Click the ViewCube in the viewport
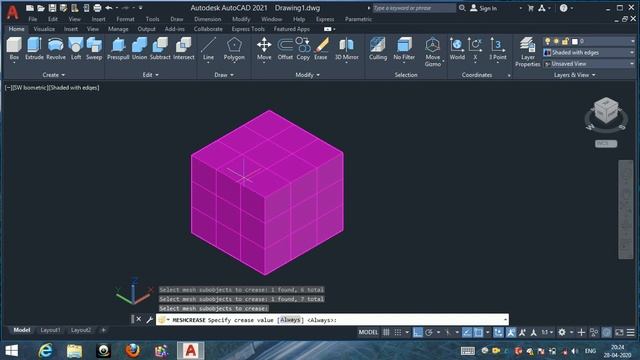The height and width of the screenshot is (360, 640). coord(606,110)
